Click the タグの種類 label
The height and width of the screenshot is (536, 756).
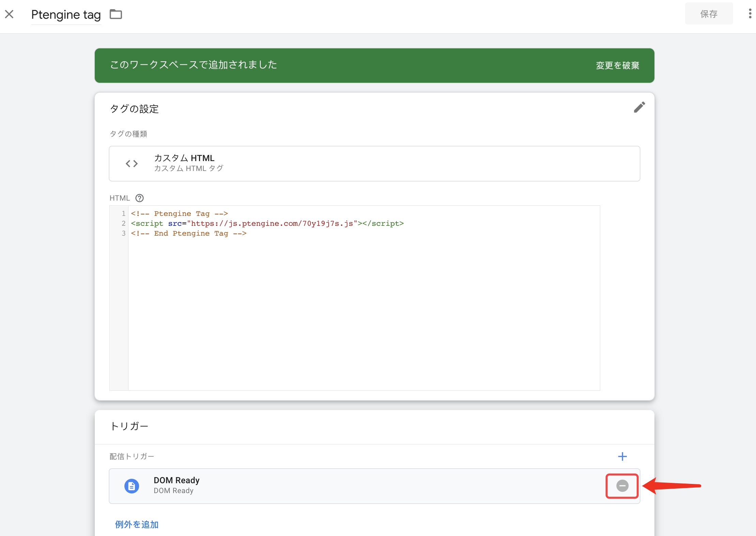click(128, 134)
